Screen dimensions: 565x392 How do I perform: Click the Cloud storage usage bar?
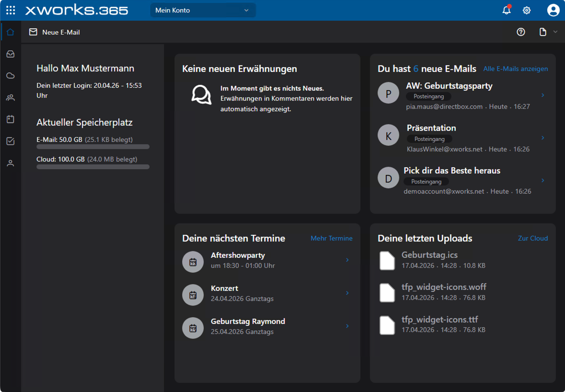(93, 167)
